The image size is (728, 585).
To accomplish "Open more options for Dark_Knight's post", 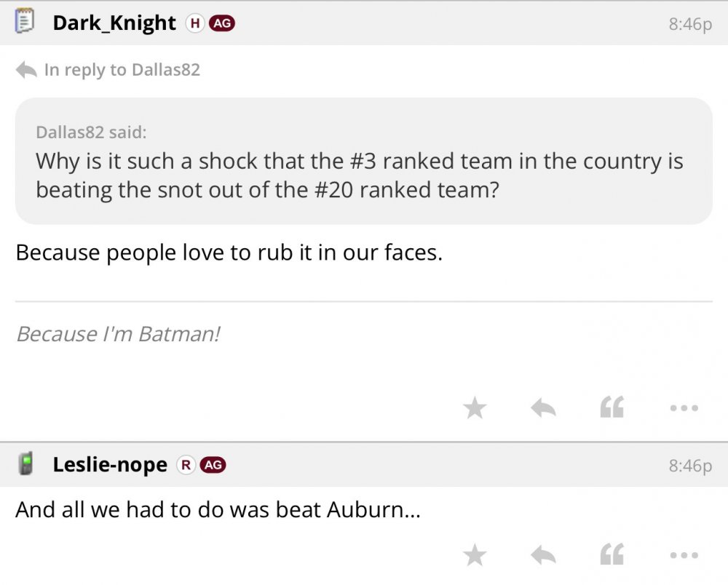I will tap(684, 408).
